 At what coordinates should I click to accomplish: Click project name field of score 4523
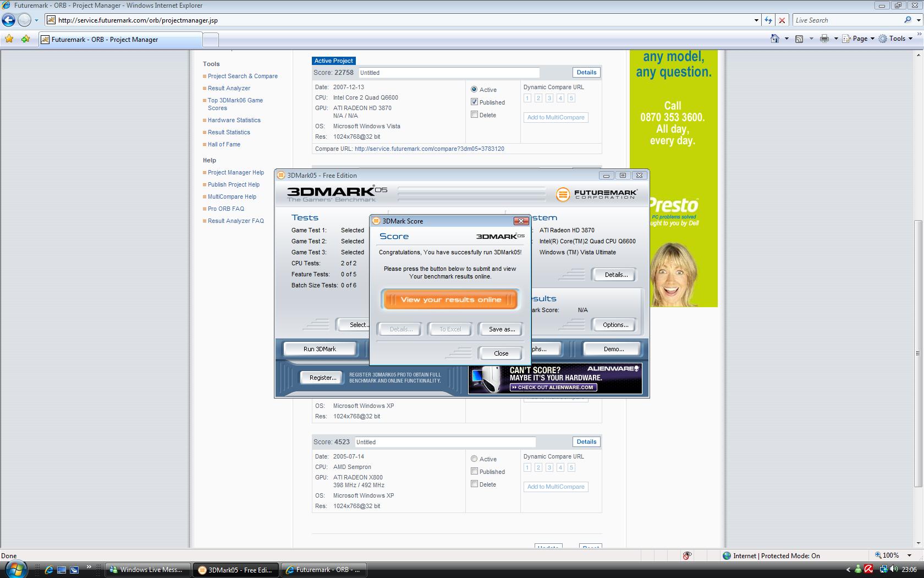tap(445, 442)
